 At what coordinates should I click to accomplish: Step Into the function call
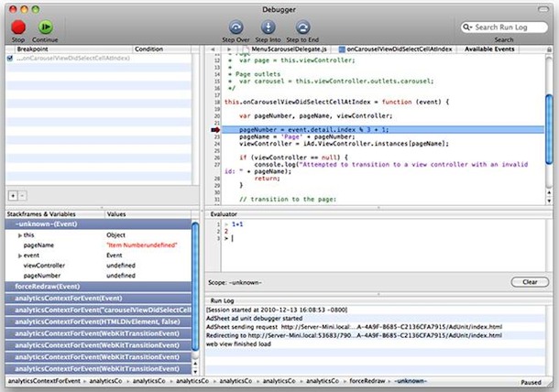(269, 27)
